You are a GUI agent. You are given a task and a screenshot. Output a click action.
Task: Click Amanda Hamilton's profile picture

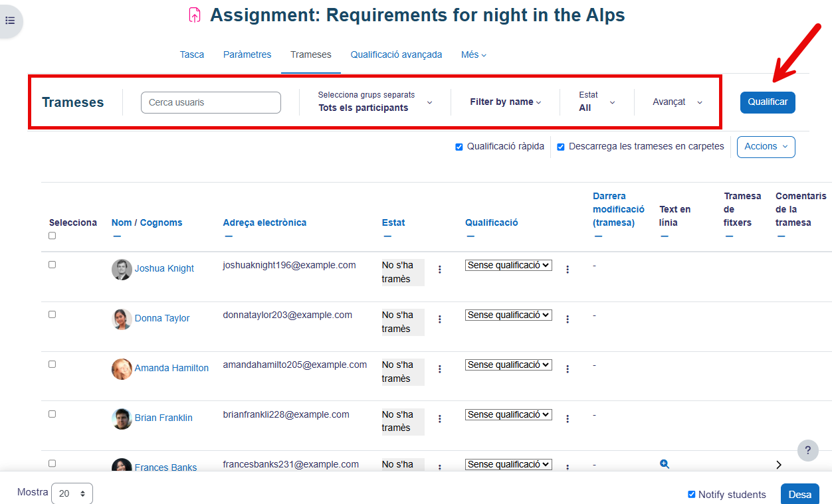[x=122, y=369]
